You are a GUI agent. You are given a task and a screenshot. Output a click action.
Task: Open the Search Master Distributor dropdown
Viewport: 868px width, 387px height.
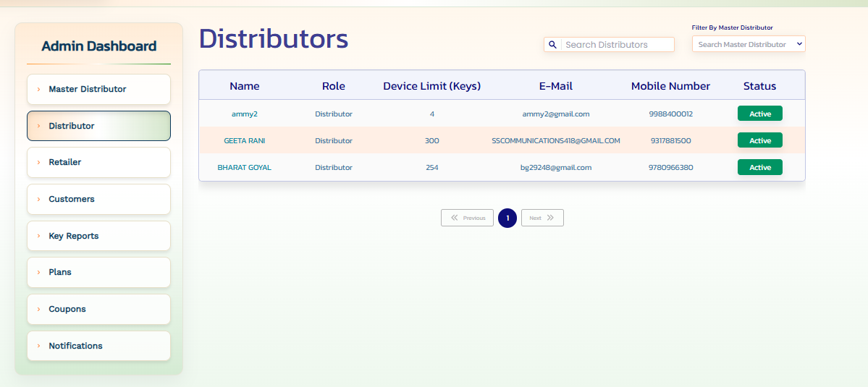point(749,44)
